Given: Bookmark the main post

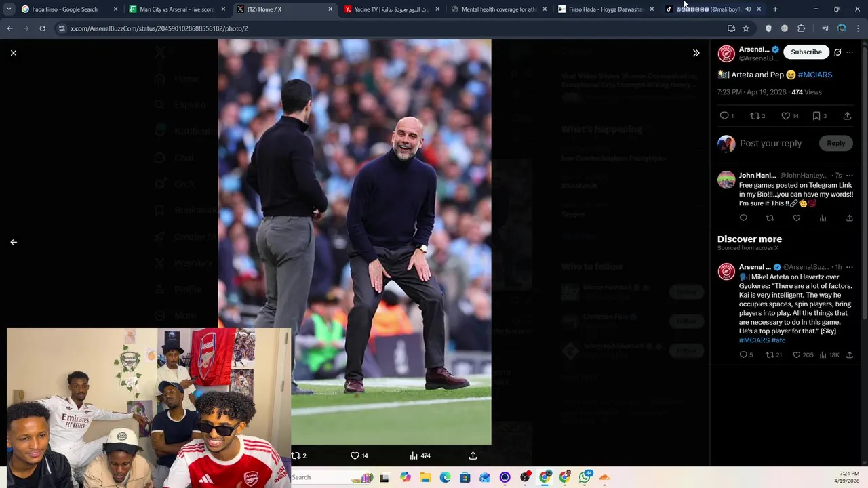Looking at the screenshot, I should (816, 116).
